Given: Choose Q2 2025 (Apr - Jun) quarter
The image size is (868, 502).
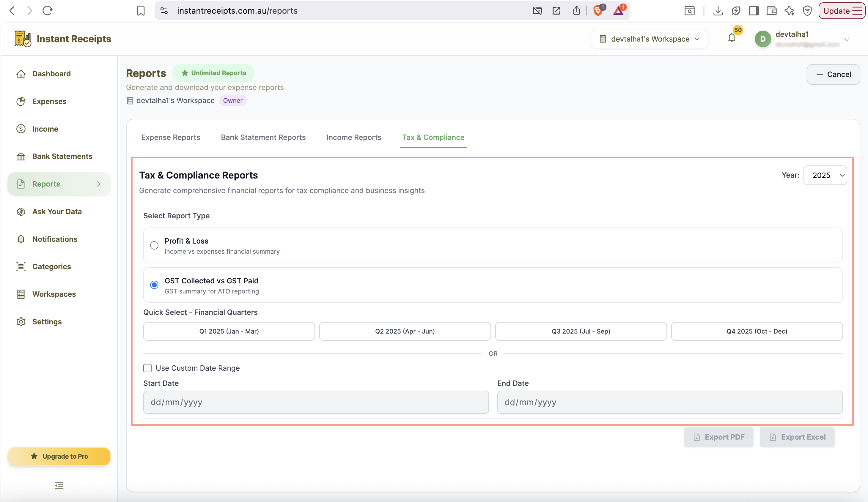Looking at the screenshot, I should (x=405, y=331).
